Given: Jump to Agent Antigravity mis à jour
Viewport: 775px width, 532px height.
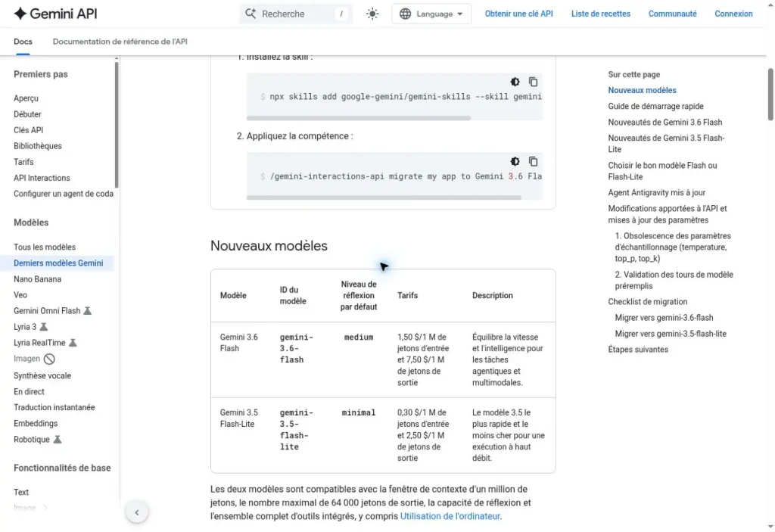Looking at the screenshot, I should [x=656, y=192].
